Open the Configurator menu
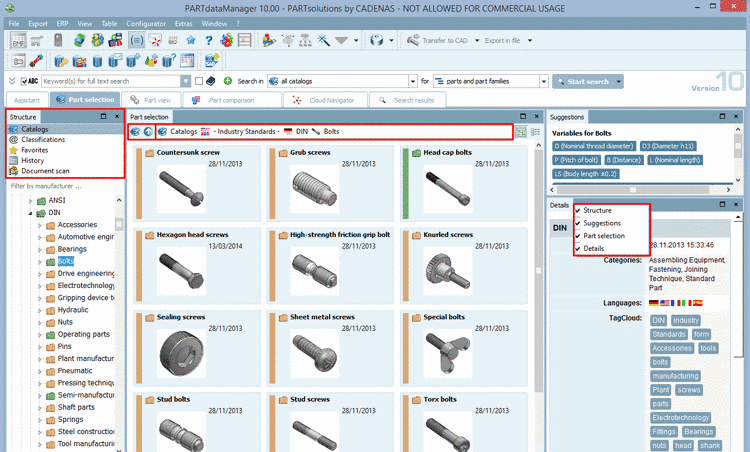Viewport: 750px width, 452px height. tap(146, 23)
